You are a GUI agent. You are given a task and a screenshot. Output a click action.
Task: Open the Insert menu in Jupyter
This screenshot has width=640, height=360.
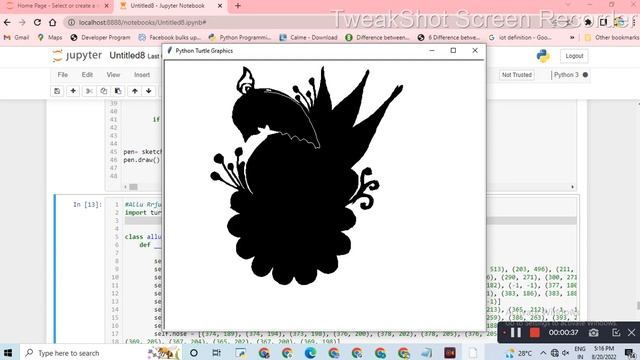[142, 75]
